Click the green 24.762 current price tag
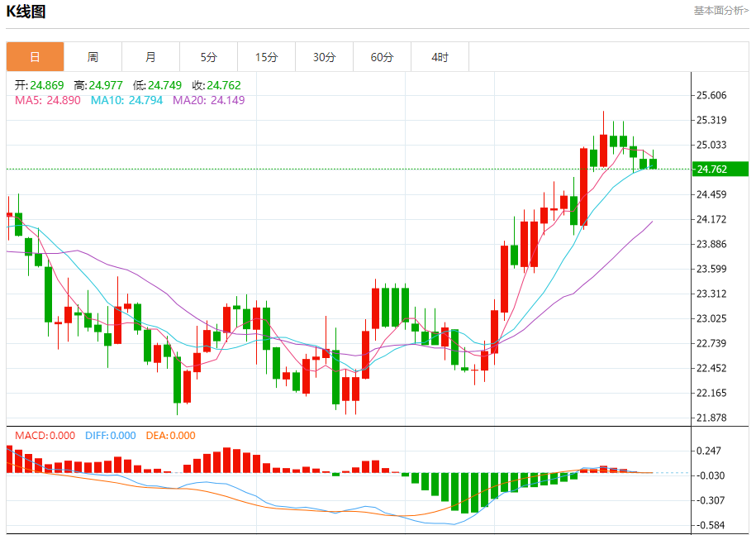756x535 pixels. coord(720,169)
